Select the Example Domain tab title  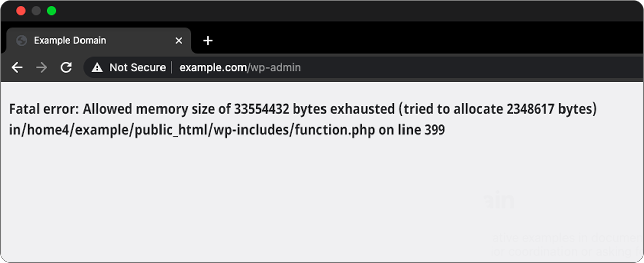[x=70, y=40]
